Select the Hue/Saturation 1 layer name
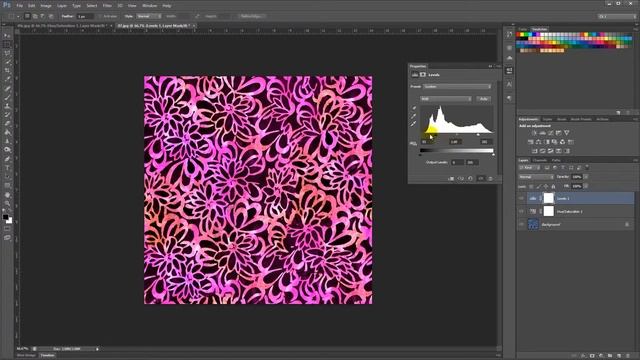640x360 pixels. [x=570, y=211]
